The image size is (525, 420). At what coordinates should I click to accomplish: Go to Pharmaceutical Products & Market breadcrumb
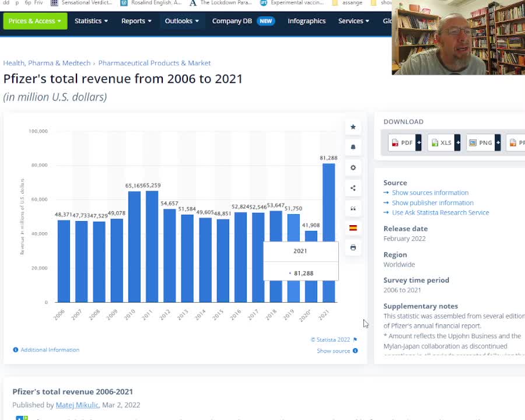tap(155, 63)
